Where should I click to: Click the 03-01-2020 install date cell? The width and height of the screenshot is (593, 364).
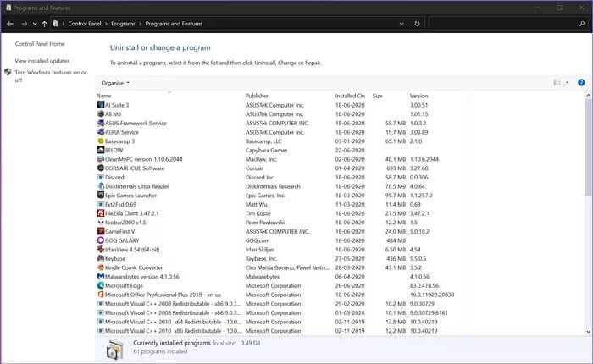[x=350, y=141]
